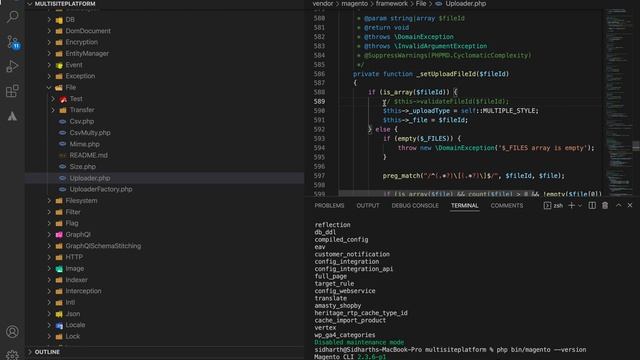Open README.md file

click(x=89, y=155)
